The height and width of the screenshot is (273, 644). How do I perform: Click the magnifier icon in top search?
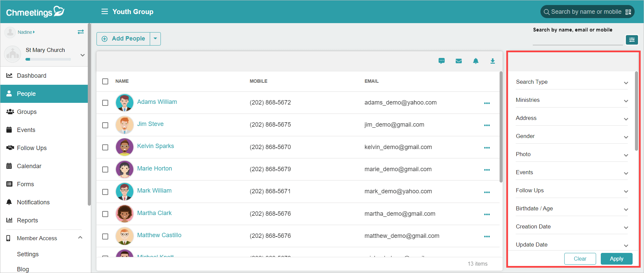pyautogui.click(x=546, y=12)
